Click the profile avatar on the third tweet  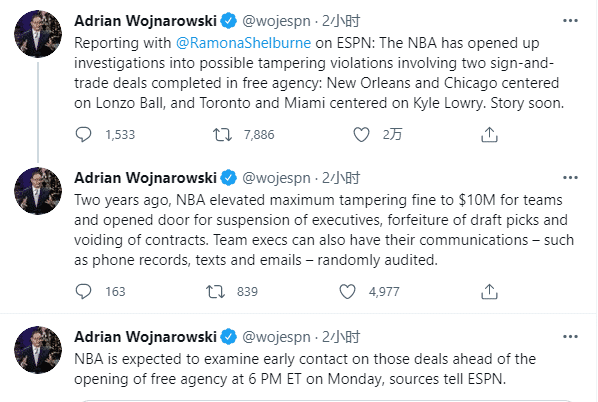coord(38,350)
